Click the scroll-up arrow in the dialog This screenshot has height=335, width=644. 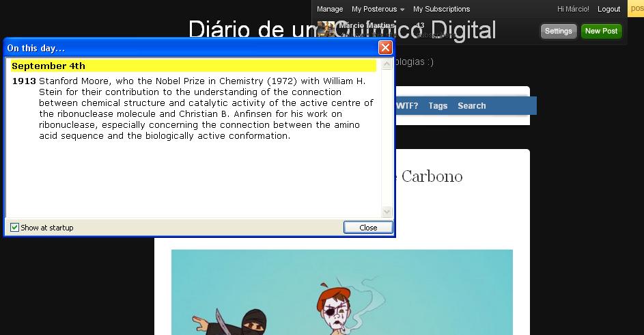pyautogui.click(x=387, y=64)
